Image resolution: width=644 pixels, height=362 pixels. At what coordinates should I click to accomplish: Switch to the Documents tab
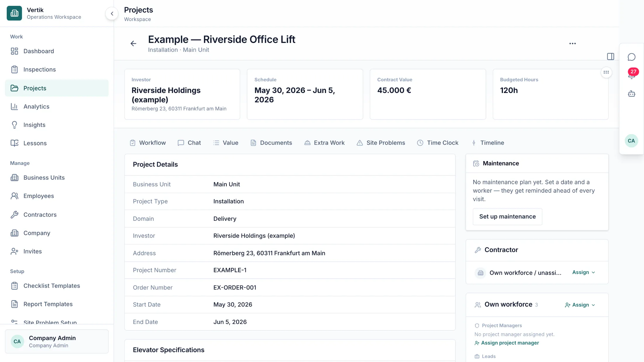[x=271, y=143]
